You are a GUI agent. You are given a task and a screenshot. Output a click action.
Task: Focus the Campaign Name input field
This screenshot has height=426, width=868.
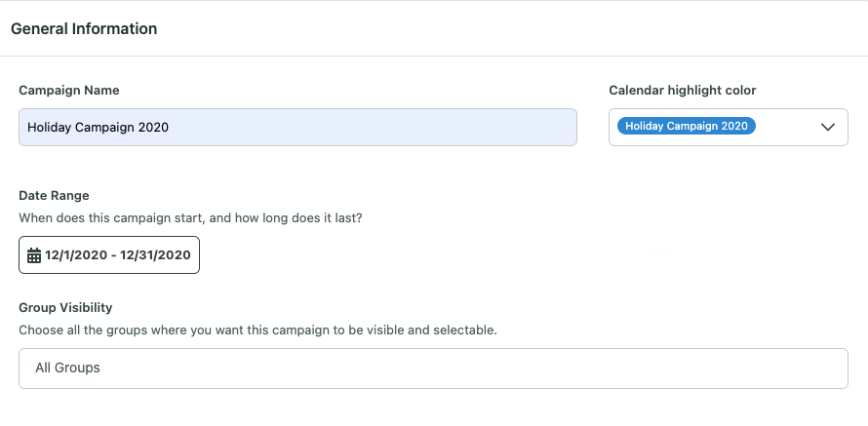[297, 128]
